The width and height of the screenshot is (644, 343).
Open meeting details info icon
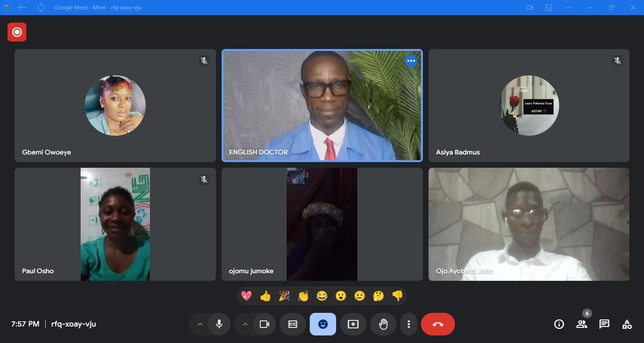(x=559, y=324)
